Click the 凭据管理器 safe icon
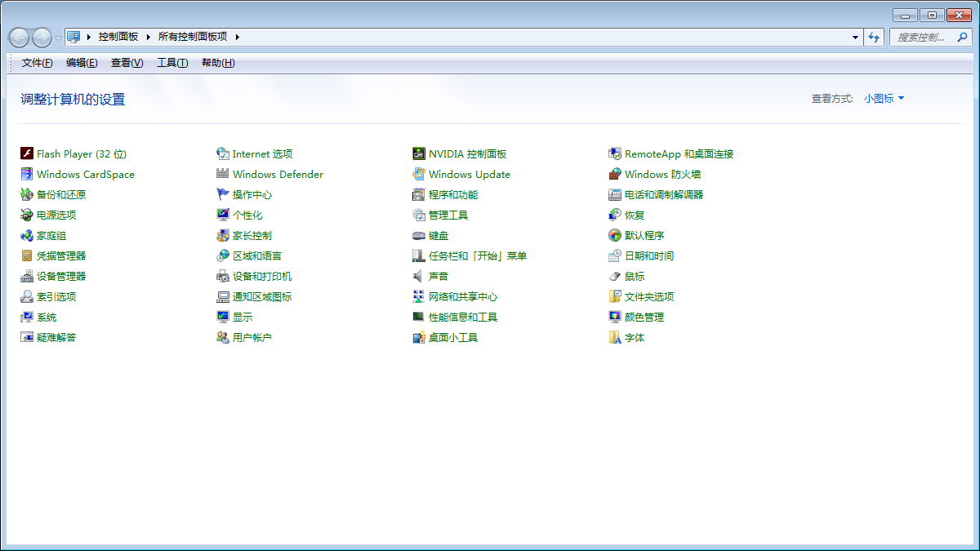The image size is (980, 551). (27, 256)
